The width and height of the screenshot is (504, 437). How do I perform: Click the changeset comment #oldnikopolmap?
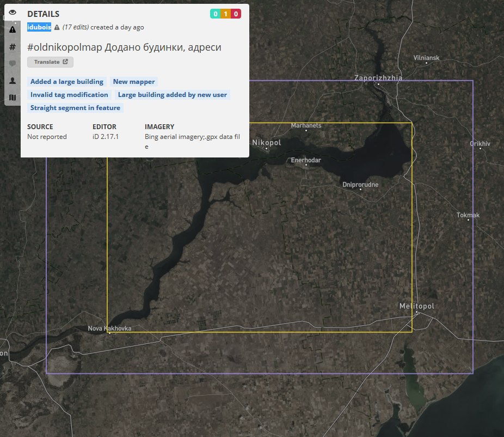pos(124,47)
